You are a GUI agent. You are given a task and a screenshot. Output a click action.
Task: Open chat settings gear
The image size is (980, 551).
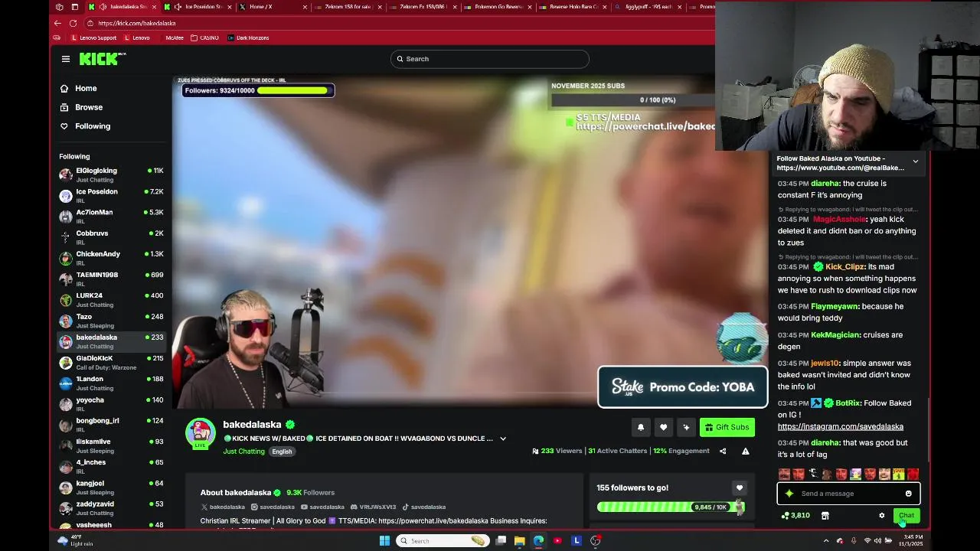(881, 516)
